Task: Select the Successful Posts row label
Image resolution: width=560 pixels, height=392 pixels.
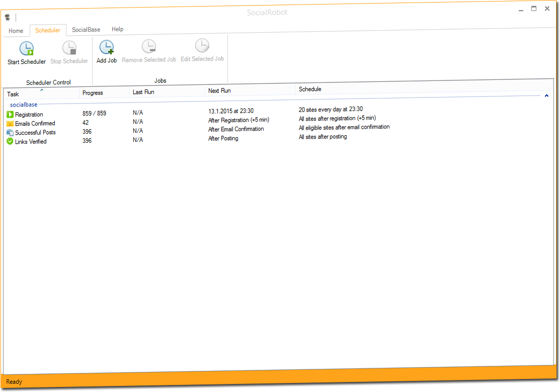Action: tap(35, 132)
